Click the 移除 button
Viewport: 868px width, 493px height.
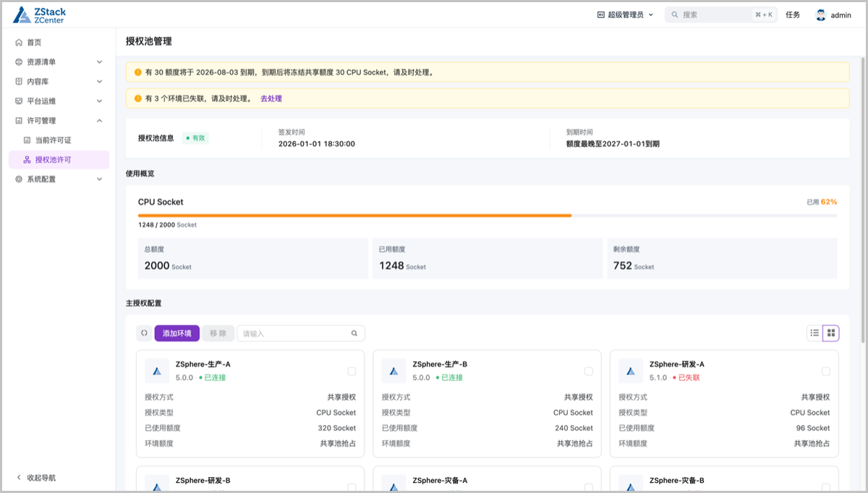pos(218,333)
